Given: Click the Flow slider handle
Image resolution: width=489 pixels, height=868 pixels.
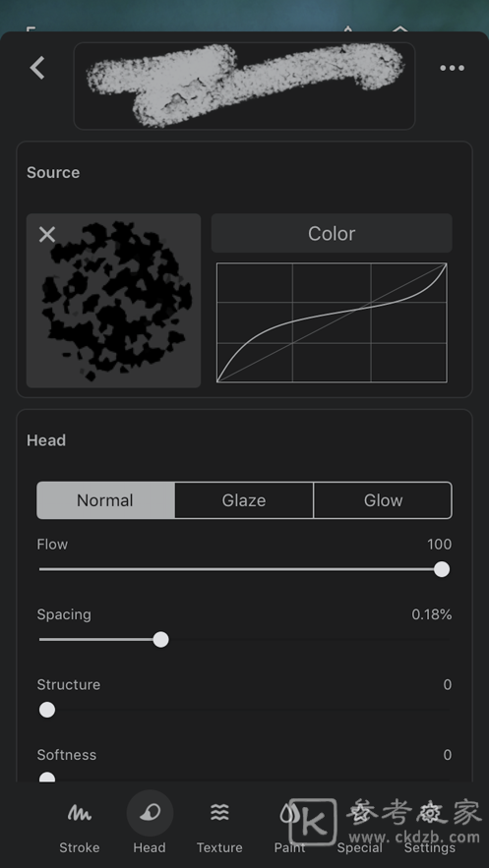Looking at the screenshot, I should [442, 569].
